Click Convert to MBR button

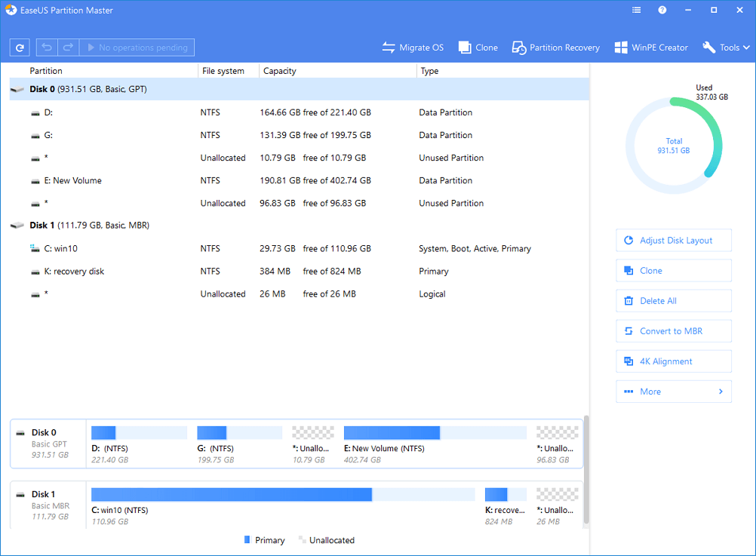[x=674, y=330]
